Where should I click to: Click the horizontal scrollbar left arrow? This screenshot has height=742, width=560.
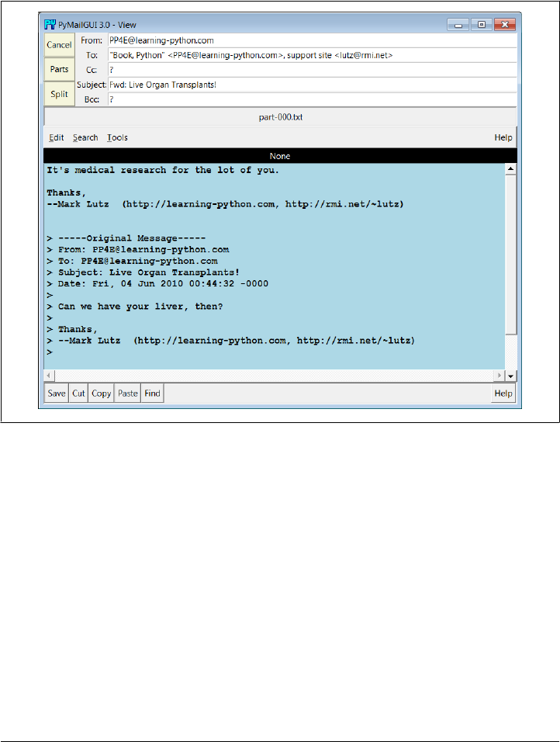49,376
